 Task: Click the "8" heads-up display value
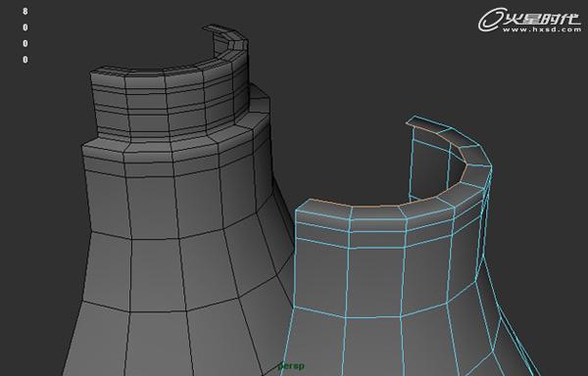(x=25, y=11)
